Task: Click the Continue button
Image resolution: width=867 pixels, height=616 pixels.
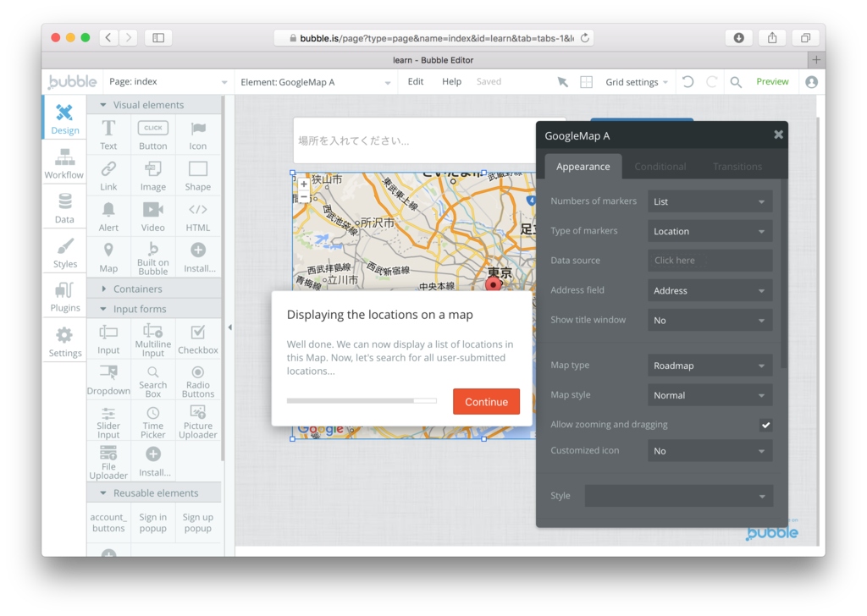Action: [x=486, y=402]
